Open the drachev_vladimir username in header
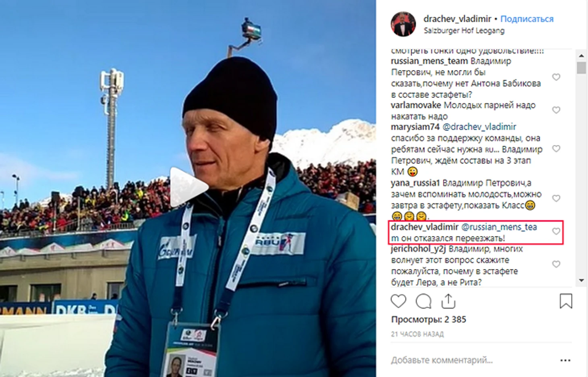The width and height of the screenshot is (588, 377). pos(457,19)
